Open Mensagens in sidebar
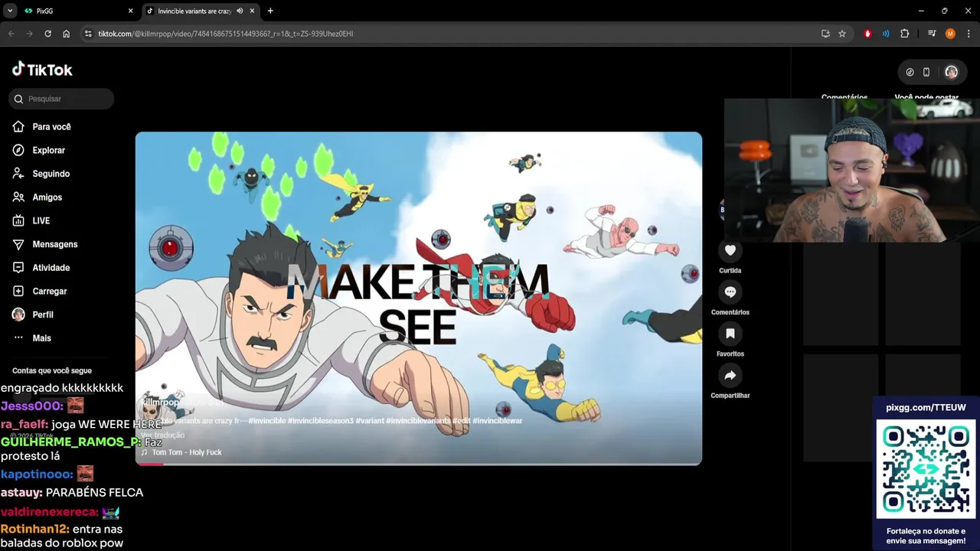Screen dimensions: 980x551 point(44,244)
